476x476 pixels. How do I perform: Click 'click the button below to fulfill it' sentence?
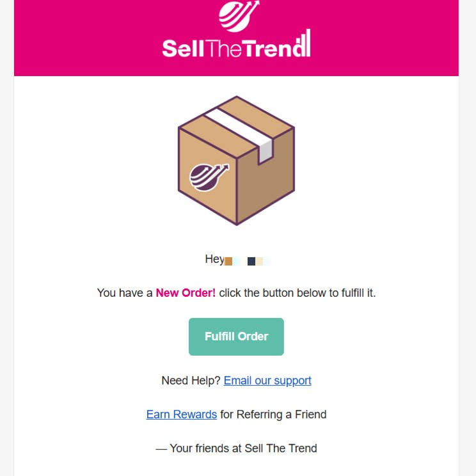coord(297,293)
